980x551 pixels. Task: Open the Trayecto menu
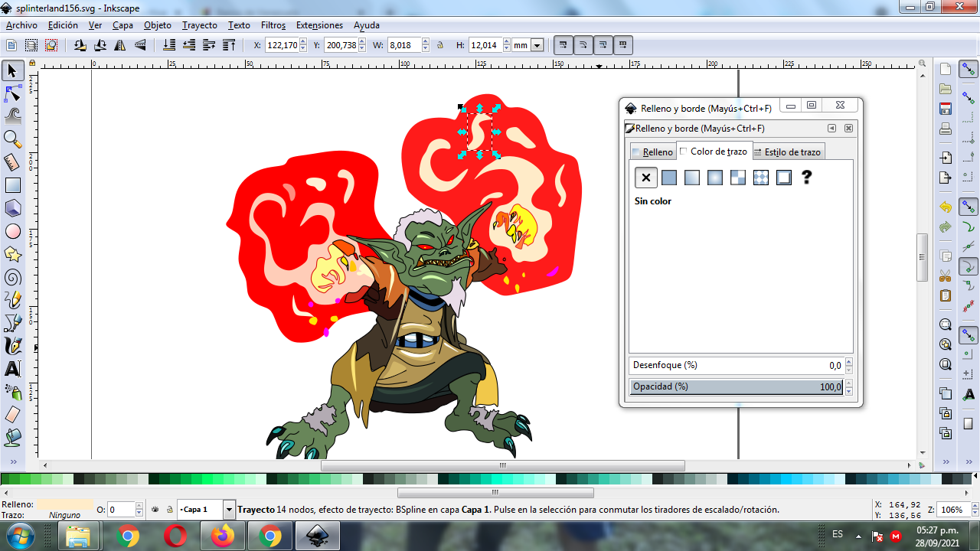click(x=199, y=25)
